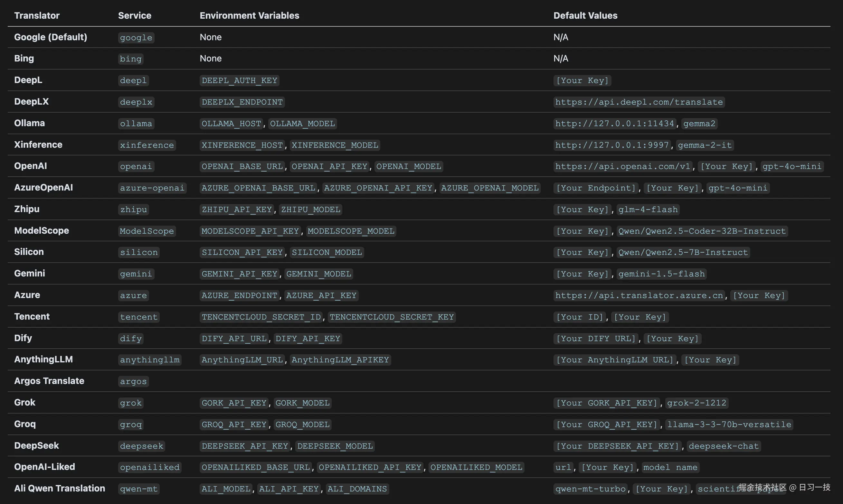
Task: Click the "[Your Endpoint]" default value
Action: click(x=596, y=188)
